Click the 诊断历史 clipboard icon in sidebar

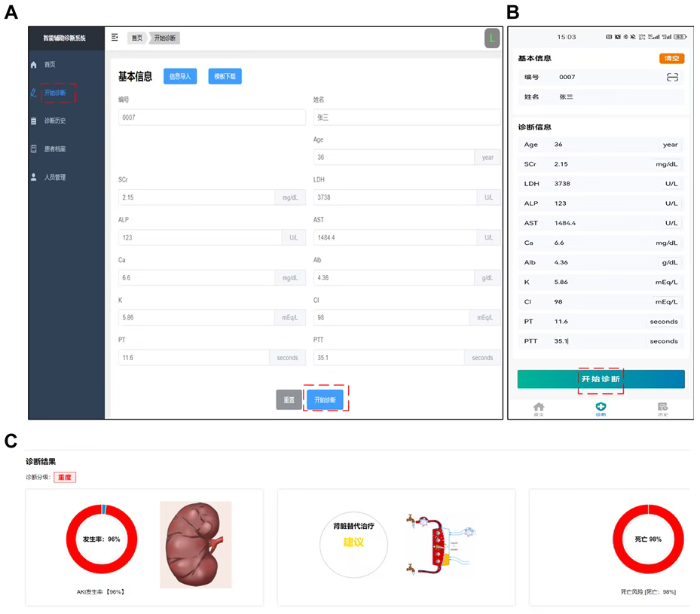pos(33,121)
